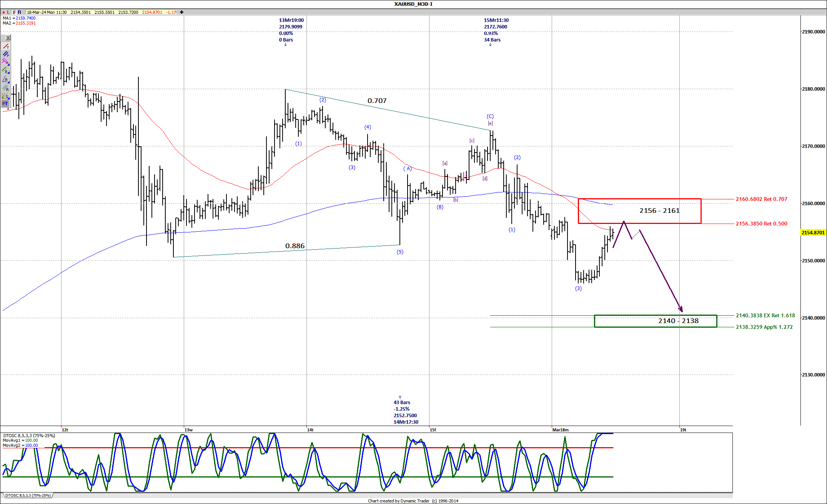Click the 18-Mar-24 Mon 11:30 date readout
The height and width of the screenshot is (504, 827).
point(47,12)
